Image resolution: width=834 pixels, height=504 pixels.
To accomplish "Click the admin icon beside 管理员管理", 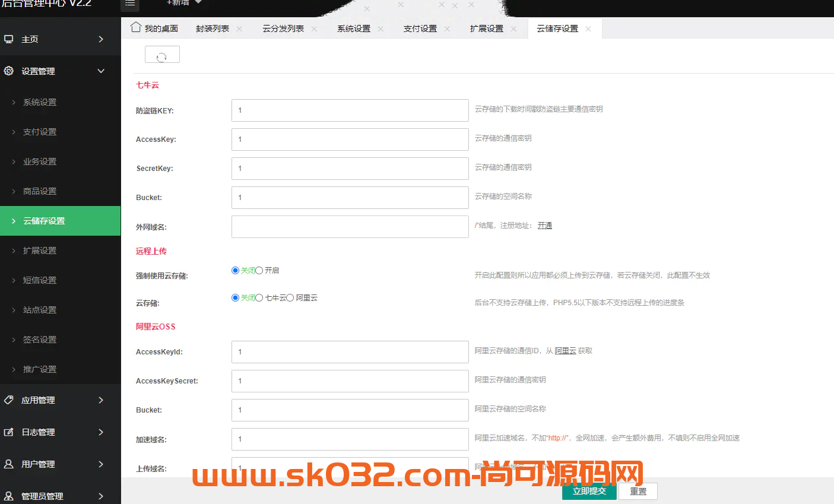I will tap(9, 496).
